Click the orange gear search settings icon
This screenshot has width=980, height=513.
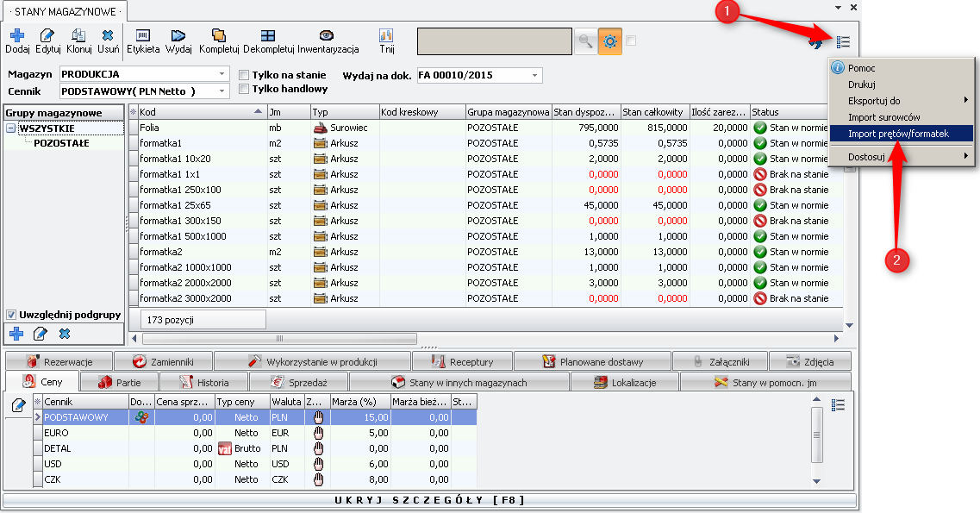pos(610,41)
